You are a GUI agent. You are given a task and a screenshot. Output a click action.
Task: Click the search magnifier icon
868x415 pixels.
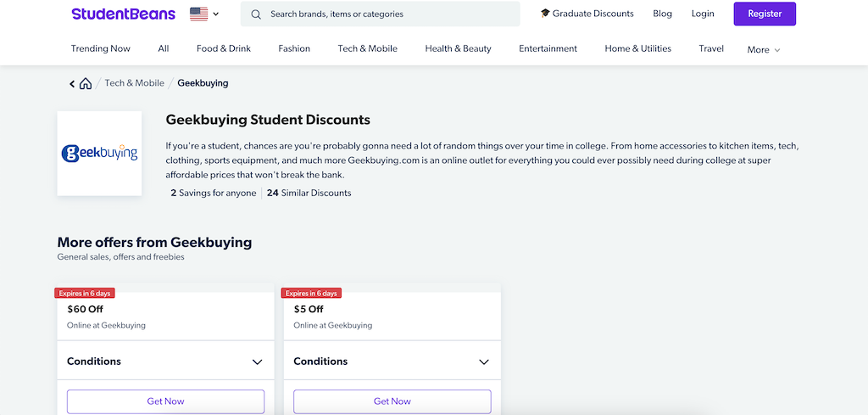point(256,14)
